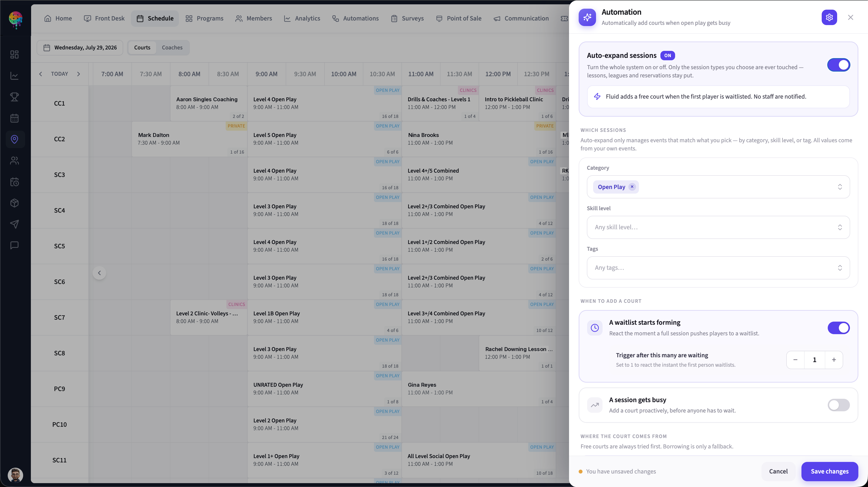Open the people icon in the sidebar
This screenshot has height=487, width=868.
pos(14,160)
